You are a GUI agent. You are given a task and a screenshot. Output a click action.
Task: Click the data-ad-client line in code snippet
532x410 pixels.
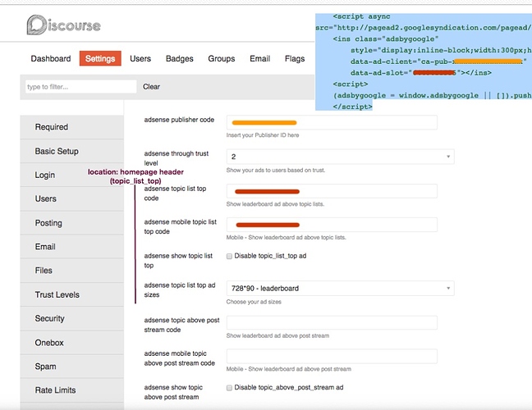[x=438, y=61]
